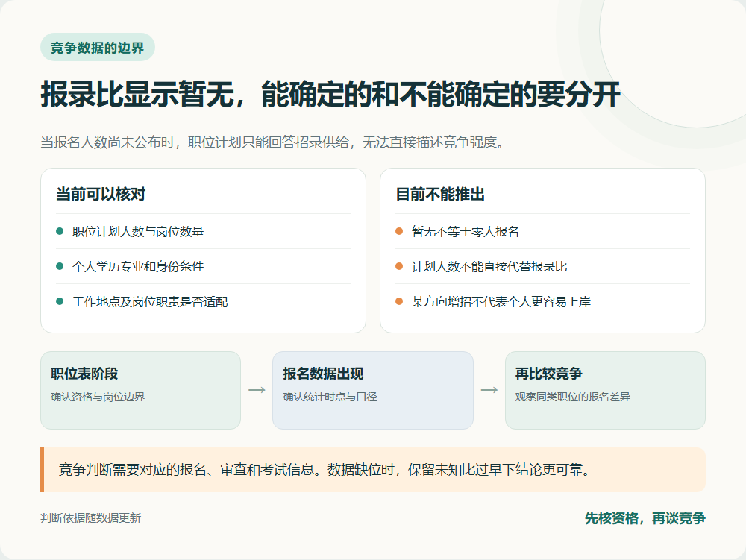Click the headline 报录比显示暂无，能确定的和不能确定的要分开
Image resolution: width=746 pixels, height=560 pixels.
330,94
